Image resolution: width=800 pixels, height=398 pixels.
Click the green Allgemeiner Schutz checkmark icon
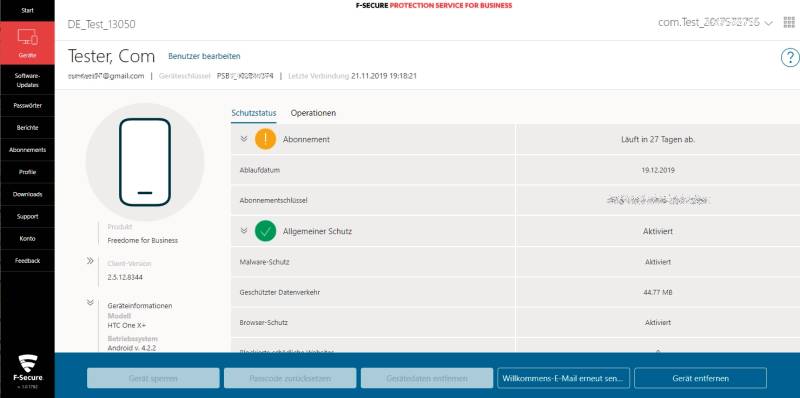[265, 231]
